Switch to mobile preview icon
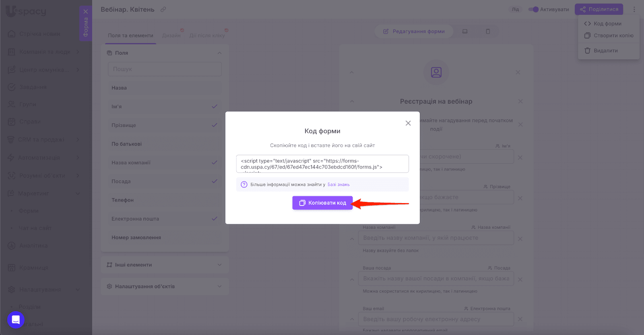 pos(488,31)
